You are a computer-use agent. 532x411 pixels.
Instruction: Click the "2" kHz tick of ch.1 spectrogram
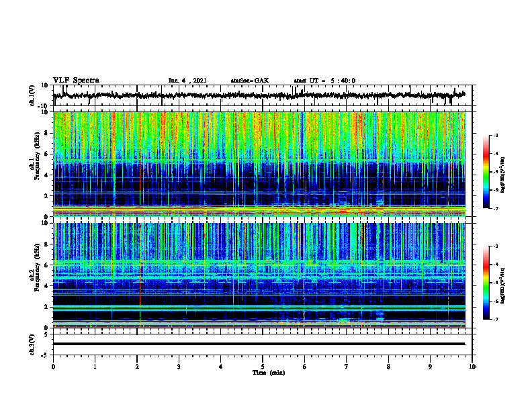[47, 196]
